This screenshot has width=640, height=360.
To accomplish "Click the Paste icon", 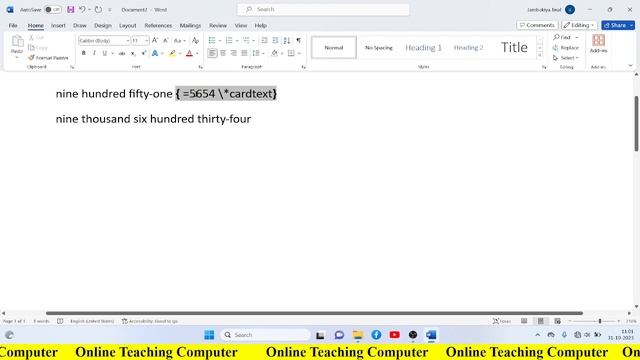I will pyautogui.click(x=17, y=42).
